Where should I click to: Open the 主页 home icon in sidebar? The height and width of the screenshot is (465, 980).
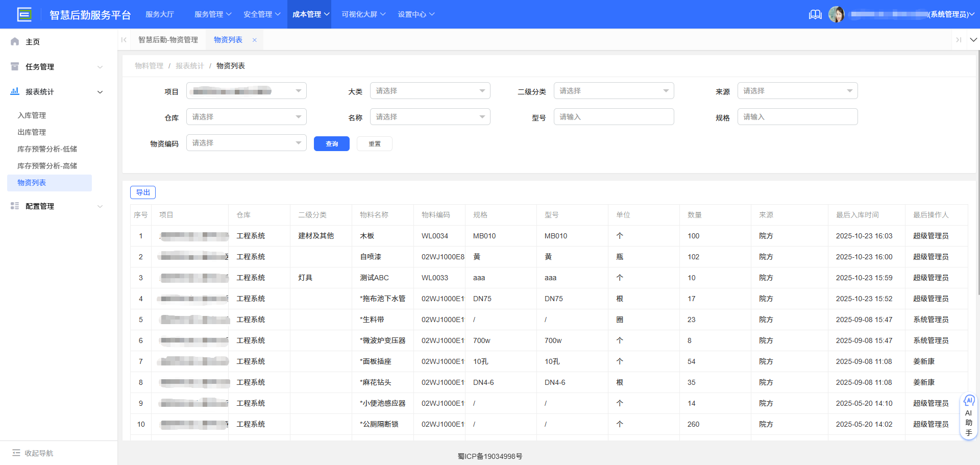[14, 41]
